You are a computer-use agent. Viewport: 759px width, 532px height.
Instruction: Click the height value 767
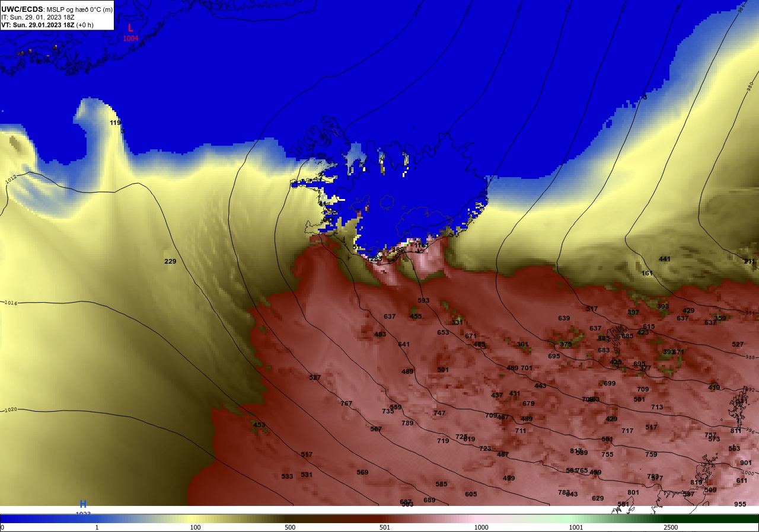click(346, 403)
